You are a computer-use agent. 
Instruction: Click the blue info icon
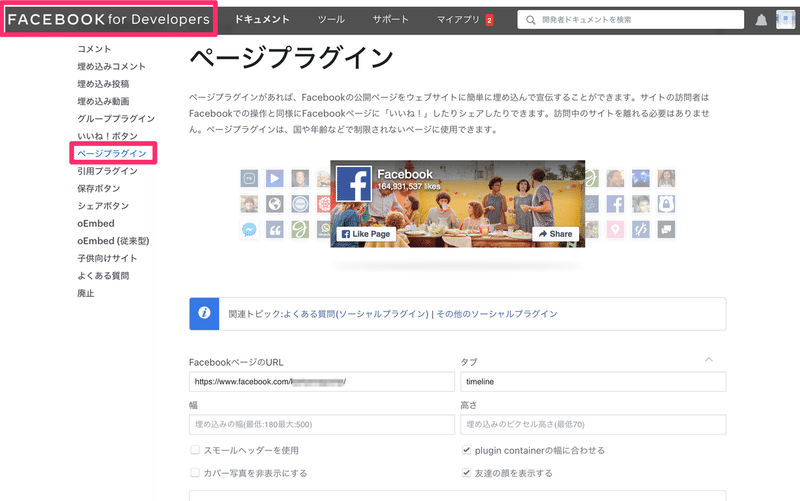tap(204, 313)
